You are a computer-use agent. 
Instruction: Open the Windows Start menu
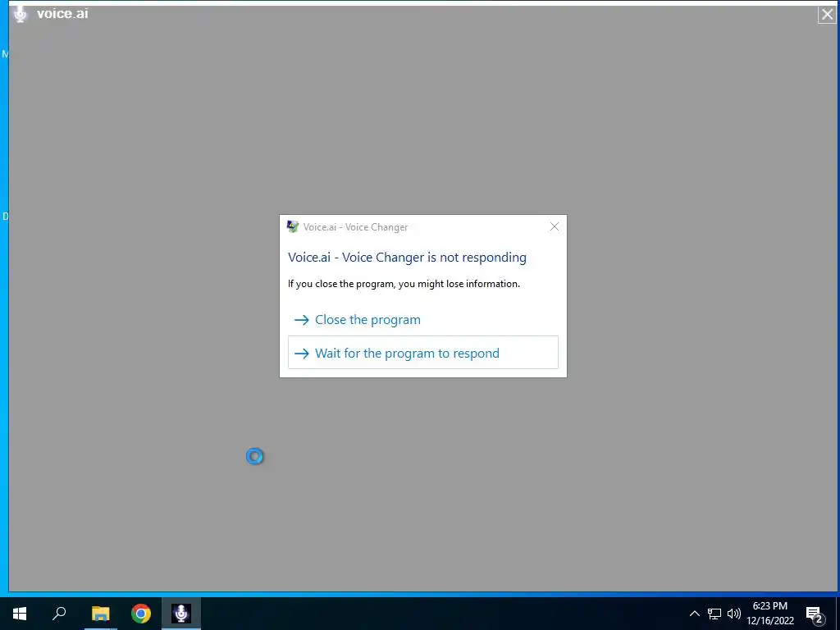(x=20, y=614)
